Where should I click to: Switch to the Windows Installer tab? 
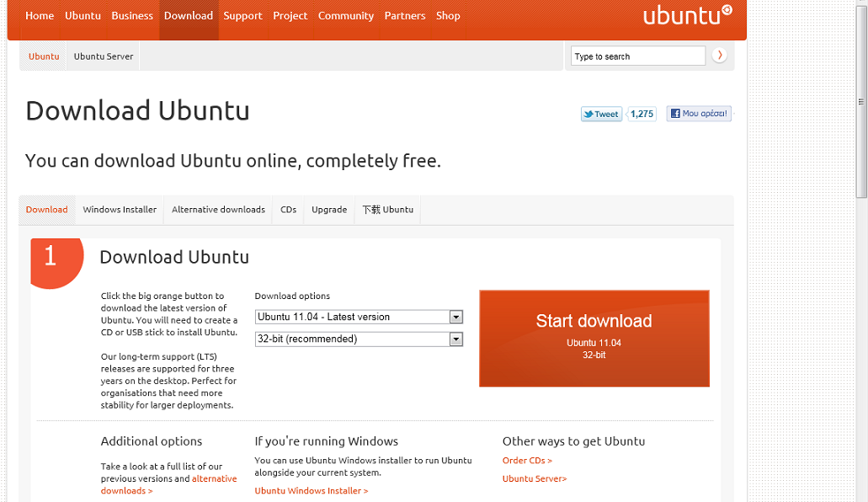click(120, 210)
